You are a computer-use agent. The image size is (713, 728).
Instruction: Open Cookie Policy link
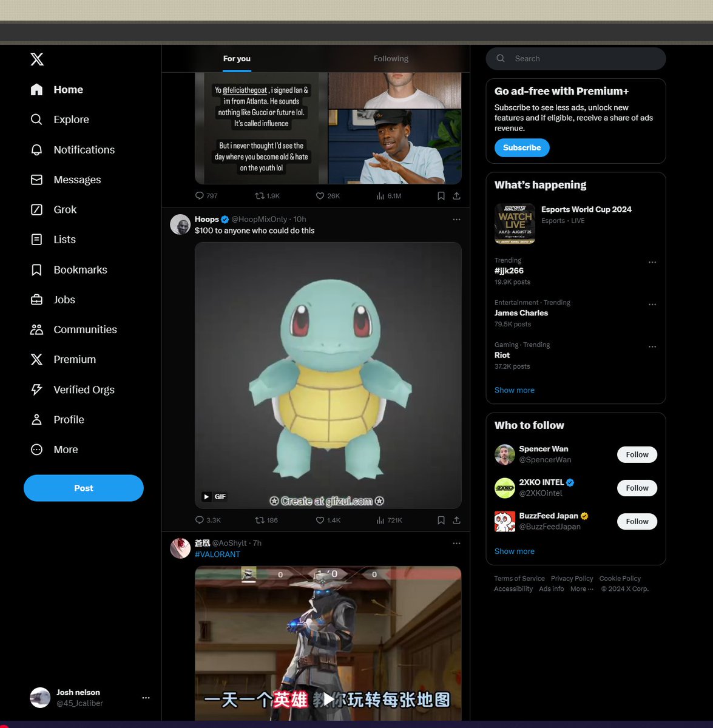pos(620,579)
